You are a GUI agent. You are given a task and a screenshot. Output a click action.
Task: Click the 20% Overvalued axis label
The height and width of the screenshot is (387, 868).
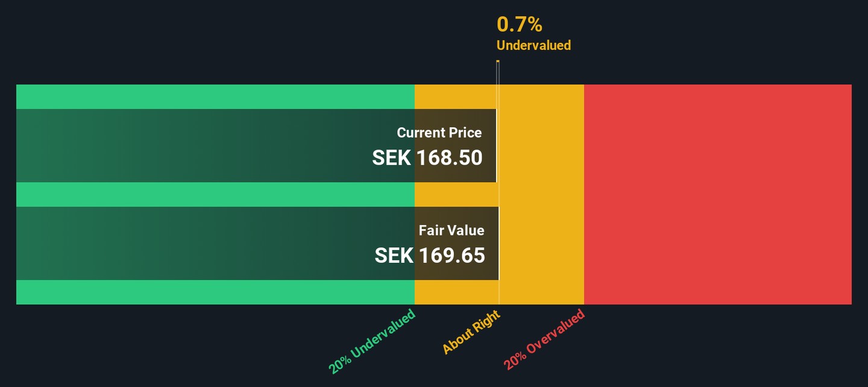[x=544, y=339]
